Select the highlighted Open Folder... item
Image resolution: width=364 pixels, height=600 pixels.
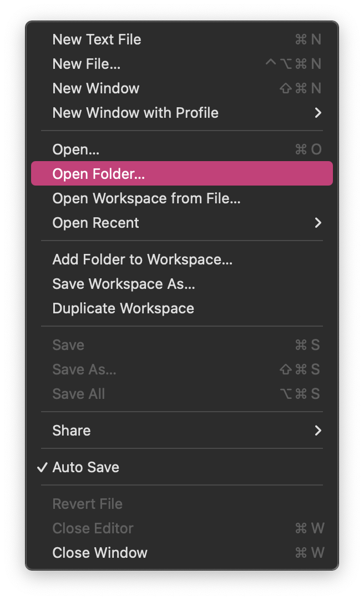[98, 174]
